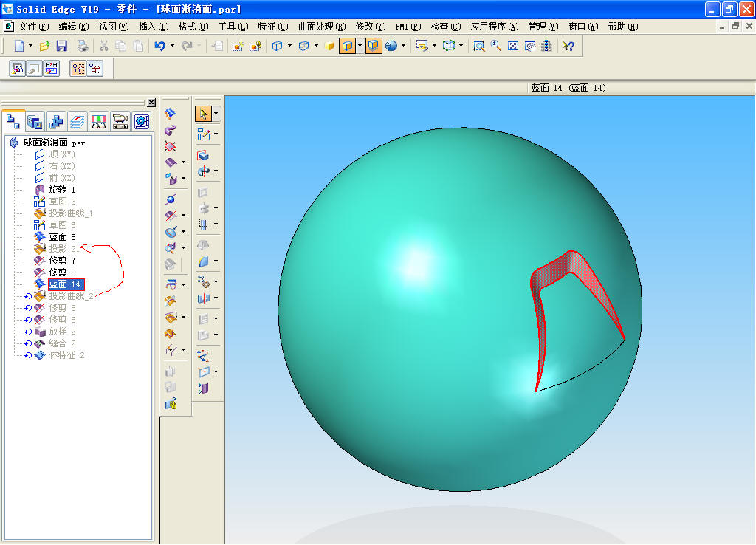Image resolution: width=756 pixels, height=545 pixels.
Task: Select the 放样 2 feature
Action: point(62,332)
